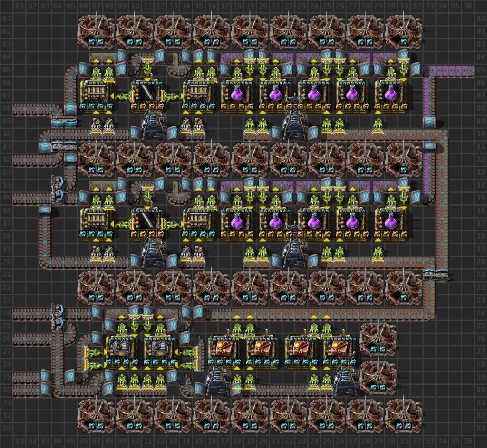Image resolution: width=487 pixels, height=448 pixels.
Task: Select beacon at columns 06-08, rows 21-23
Action: point(96,287)
